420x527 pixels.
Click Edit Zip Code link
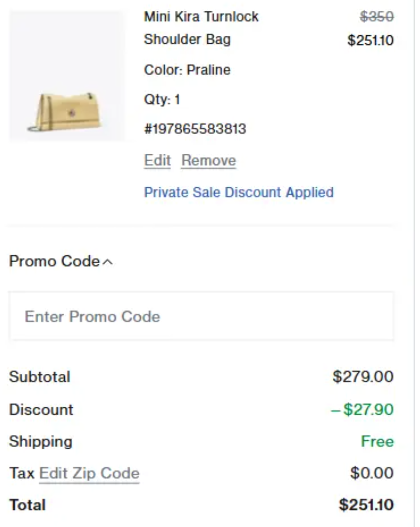coord(89,473)
